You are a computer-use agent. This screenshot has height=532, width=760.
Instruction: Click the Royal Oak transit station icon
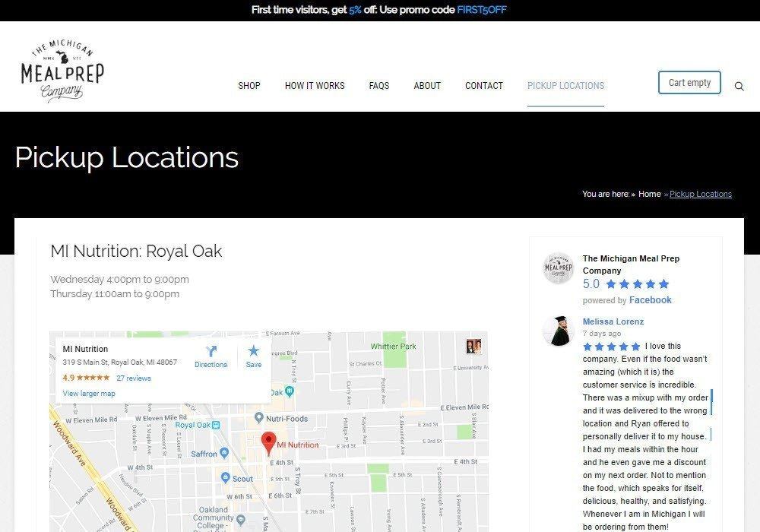(216, 425)
